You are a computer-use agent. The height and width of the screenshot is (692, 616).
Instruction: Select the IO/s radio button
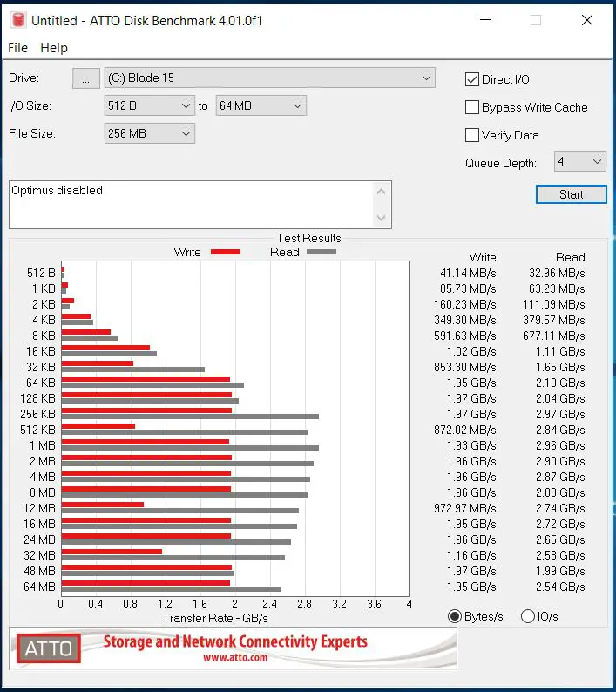pyautogui.click(x=528, y=616)
